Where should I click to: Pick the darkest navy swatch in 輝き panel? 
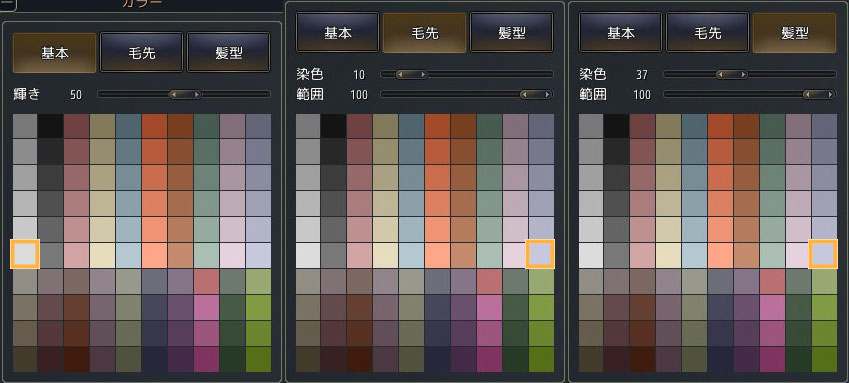[154, 360]
